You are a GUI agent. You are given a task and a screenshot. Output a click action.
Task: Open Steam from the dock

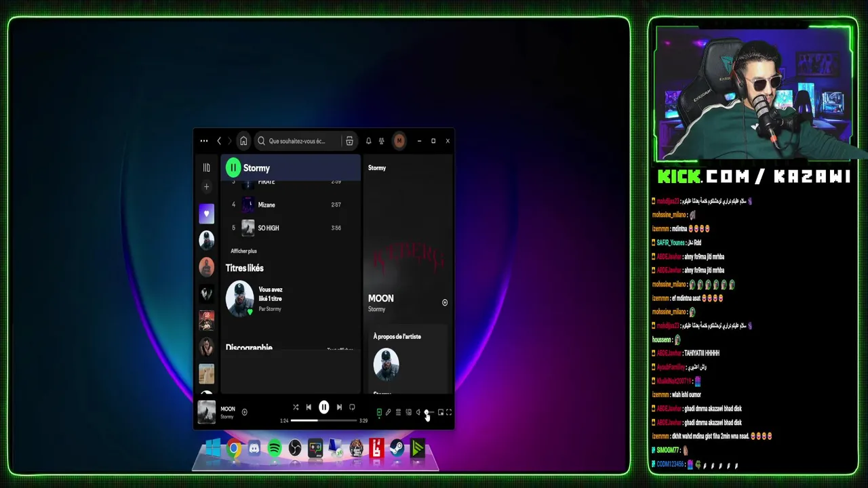397,448
